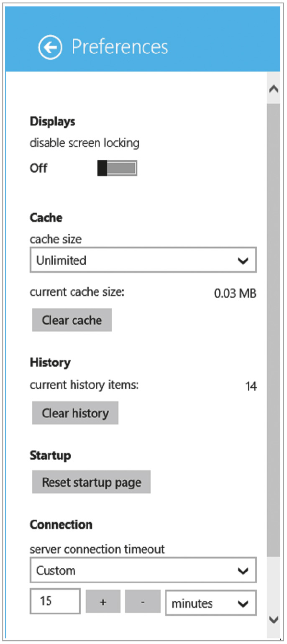Click the timeout value field showing 15

coord(55,601)
